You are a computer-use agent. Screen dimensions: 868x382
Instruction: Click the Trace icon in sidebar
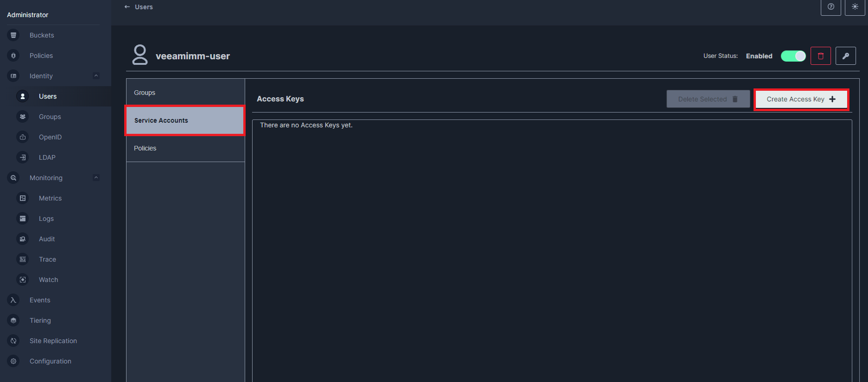(23, 259)
